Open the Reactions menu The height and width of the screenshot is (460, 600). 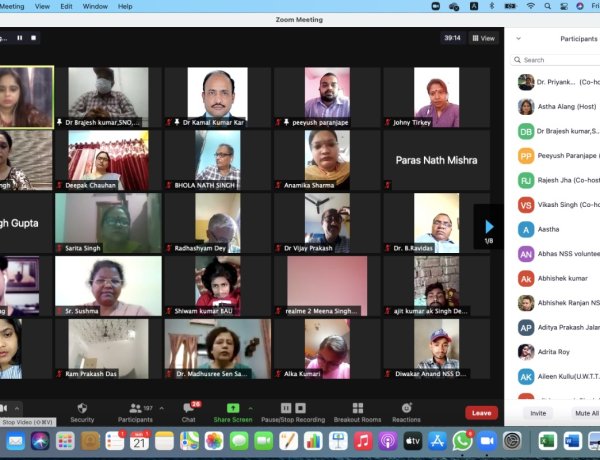pos(406,412)
